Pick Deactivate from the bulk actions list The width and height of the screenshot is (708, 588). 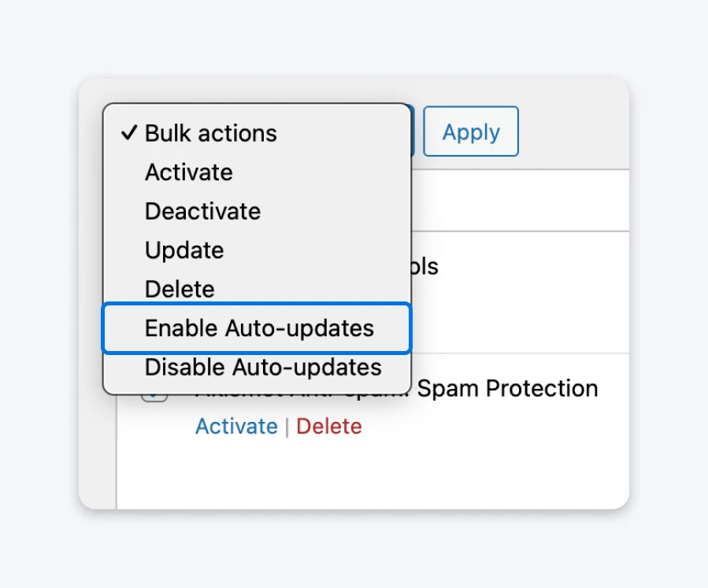click(202, 211)
